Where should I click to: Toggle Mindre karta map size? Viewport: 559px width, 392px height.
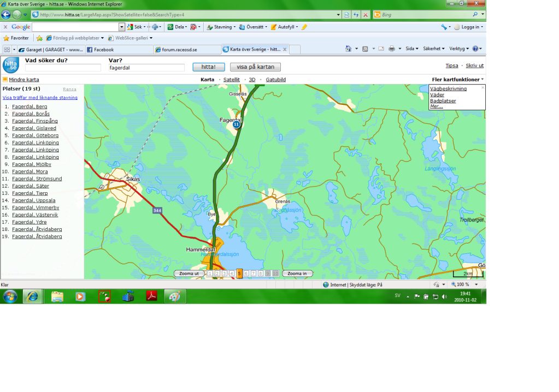(21, 80)
